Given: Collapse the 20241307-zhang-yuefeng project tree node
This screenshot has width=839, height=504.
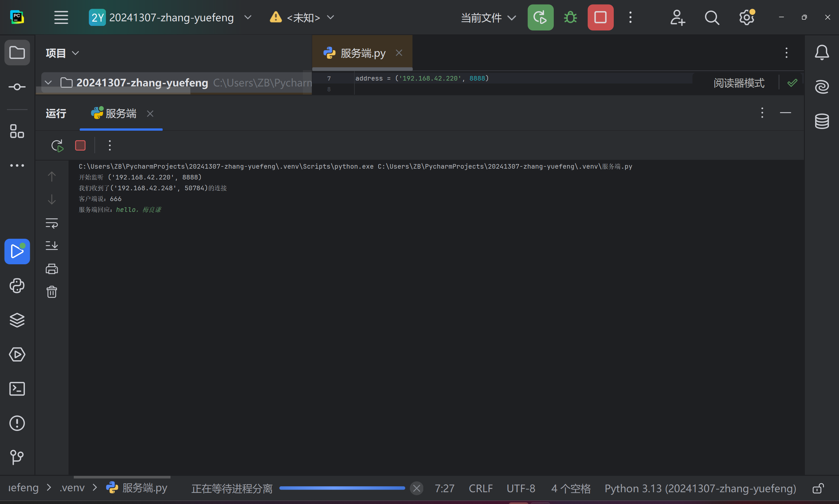Looking at the screenshot, I should point(48,83).
